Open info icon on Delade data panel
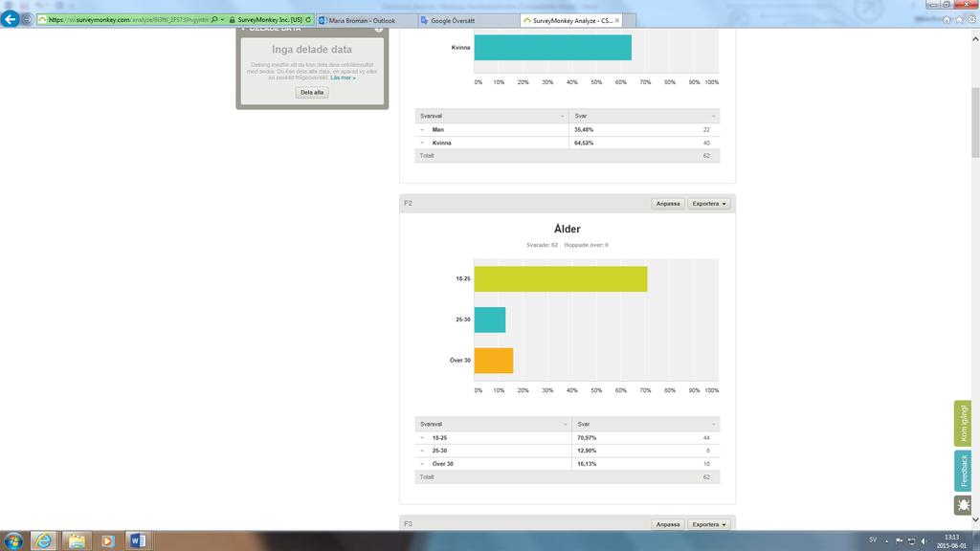The width and height of the screenshot is (980, 551). pyautogui.click(x=379, y=29)
